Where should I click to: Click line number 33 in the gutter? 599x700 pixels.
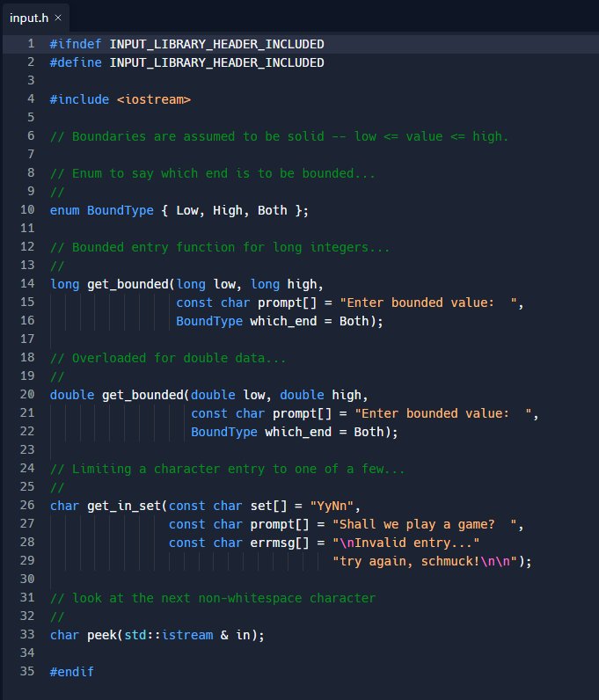pyautogui.click(x=27, y=634)
